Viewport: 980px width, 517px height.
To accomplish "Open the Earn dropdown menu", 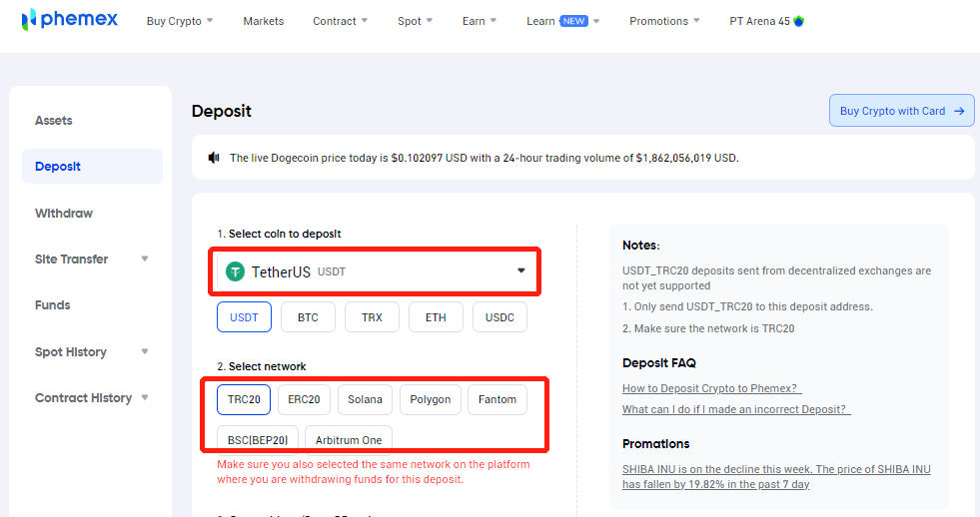I will tap(480, 21).
